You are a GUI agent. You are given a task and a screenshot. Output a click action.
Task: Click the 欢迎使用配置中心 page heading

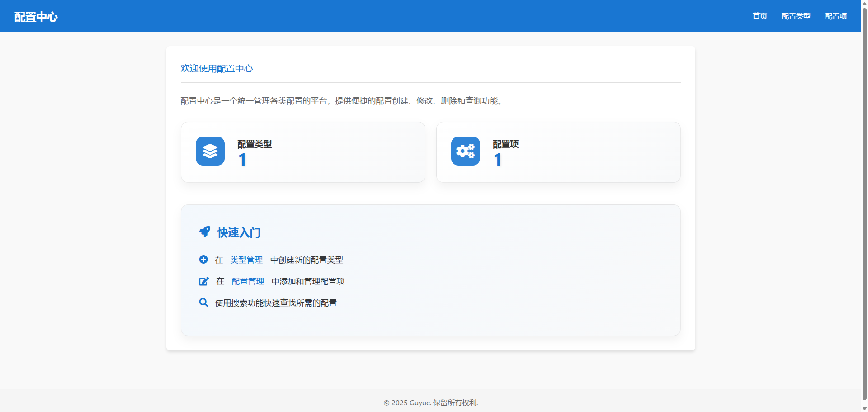coord(217,68)
